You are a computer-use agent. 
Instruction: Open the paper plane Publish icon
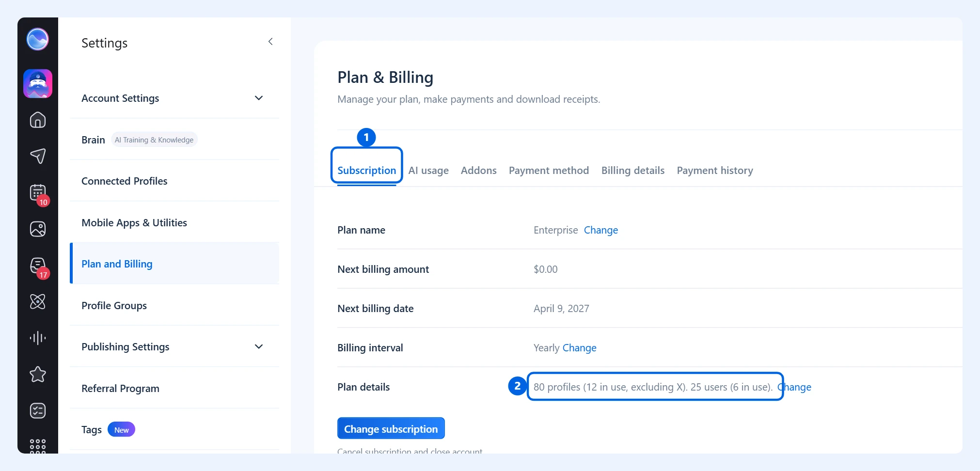pos(38,156)
